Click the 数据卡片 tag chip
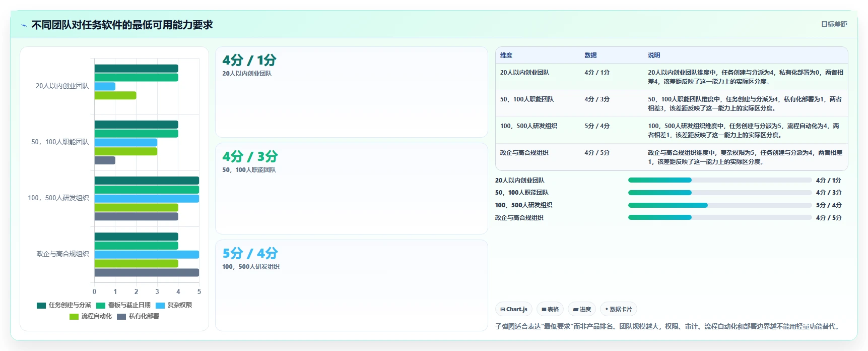The height and width of the screenshot is (351, 868). pos(619,309)
